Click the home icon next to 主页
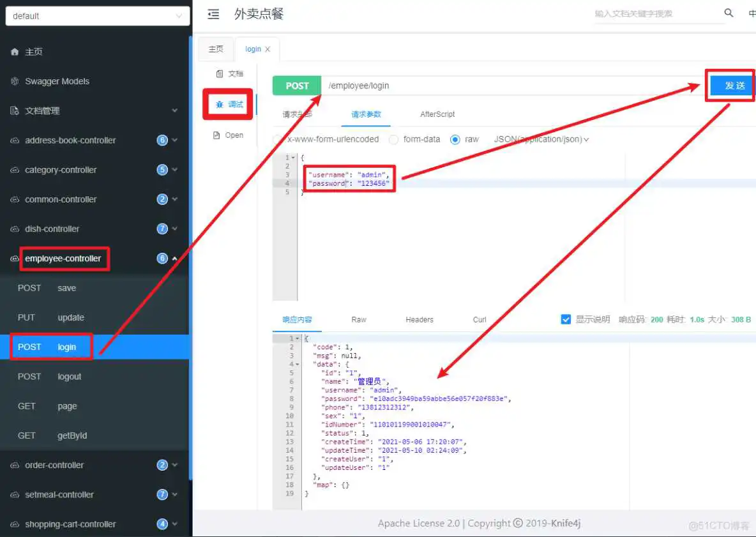Viewport: 756px width, 537px height. (15, 52)
